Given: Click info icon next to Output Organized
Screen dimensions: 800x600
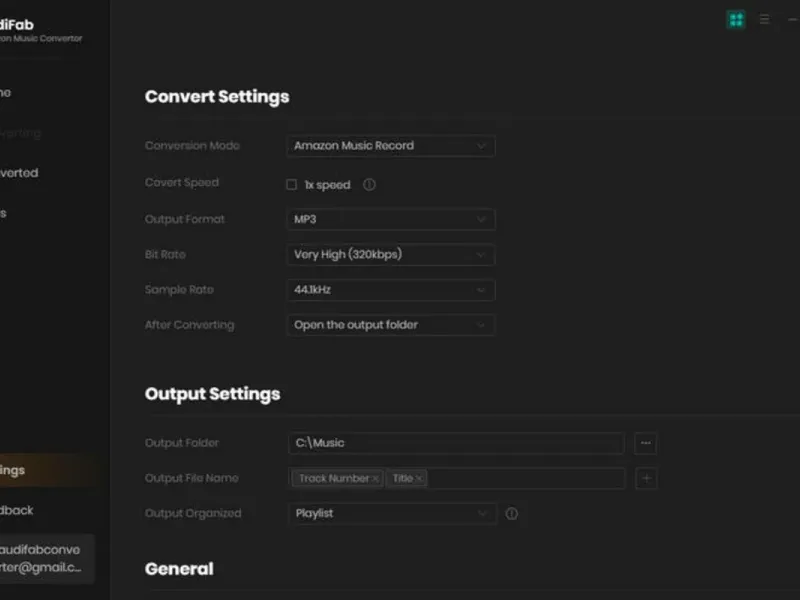Looking at the screenshot, I should (x=512, y=514).
